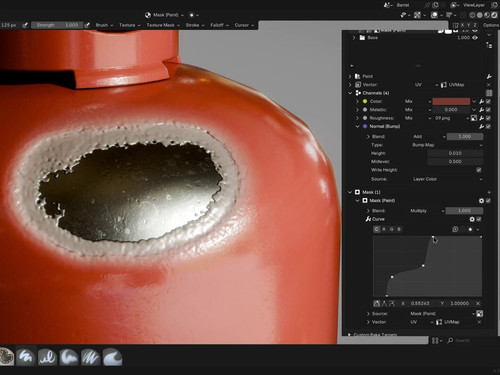This screenshot has width=500, height=375.
Task: Select the first brush preset thumbnail
Action: click(x=6, y=357)
